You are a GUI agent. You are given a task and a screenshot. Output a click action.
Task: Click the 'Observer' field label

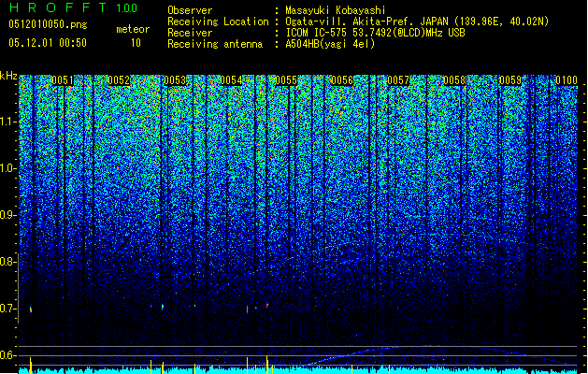pyautogui.click(x=190, y=10)
